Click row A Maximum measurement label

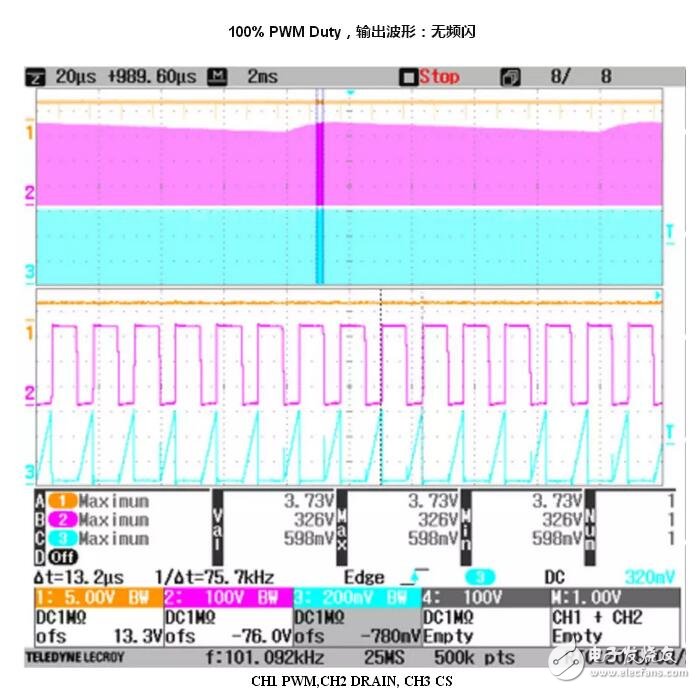tap(114, 501)
